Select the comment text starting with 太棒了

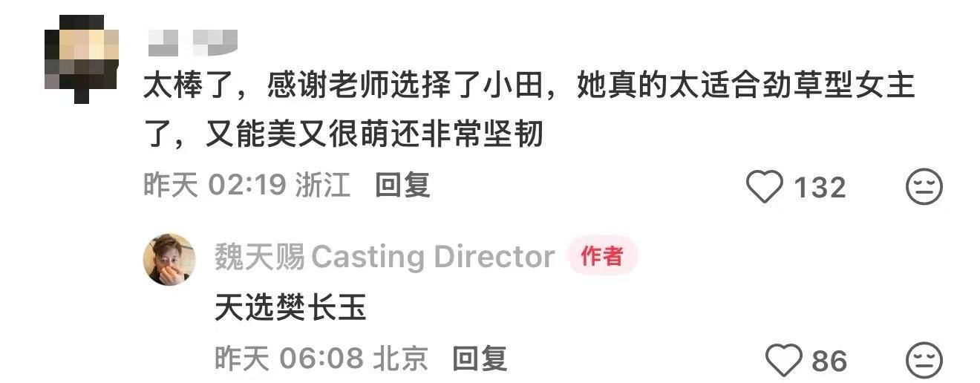point(529,111)
